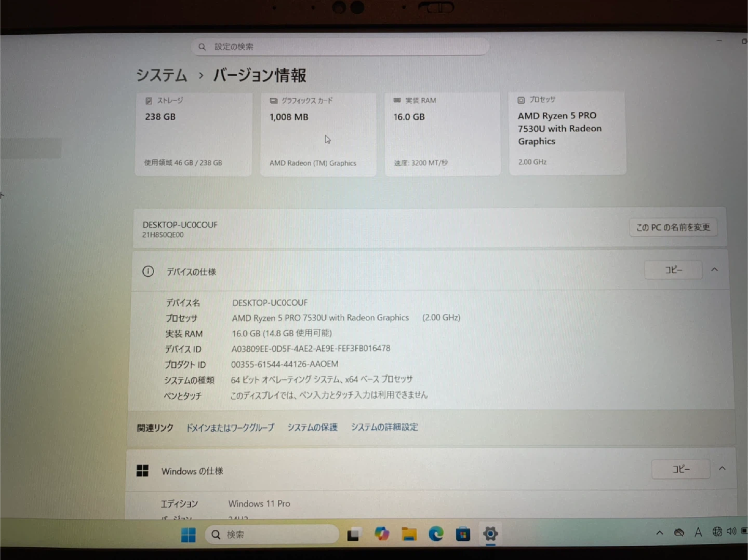Go back to システム in the breadcrumb
The height and width of the screenshot is (560, 748).
tap(162, 75)
